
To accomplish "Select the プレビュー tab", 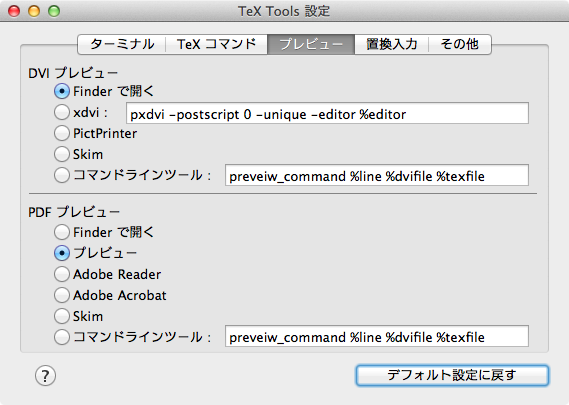I will (x=311, y=44).
